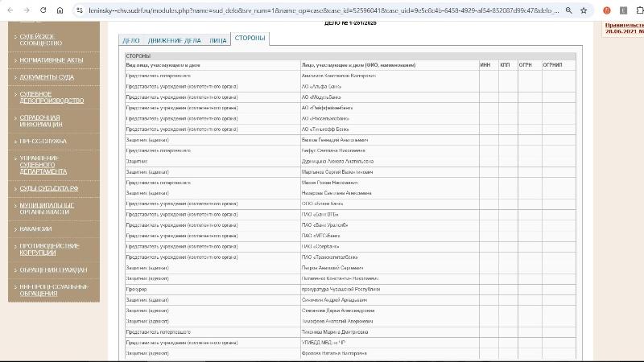Viewport: 644px width, 362px height.
Task: Select the АО «Райффайзенбанк» cell
Action: [x=390, y=108]
